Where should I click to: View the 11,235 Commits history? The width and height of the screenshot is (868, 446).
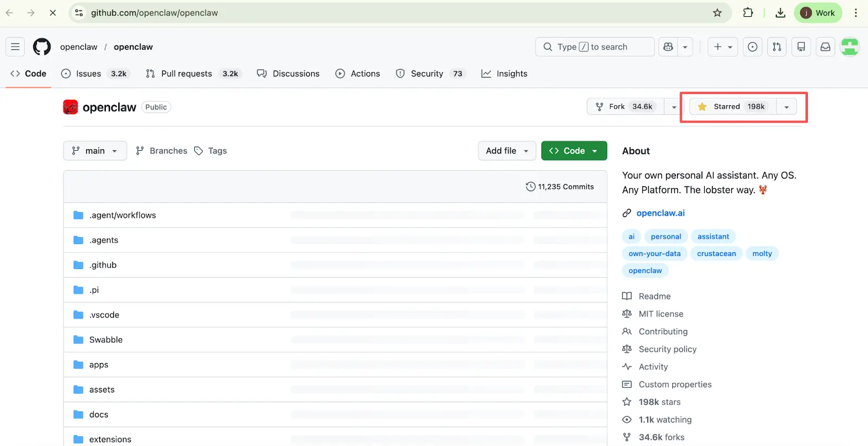coord(560,187)
